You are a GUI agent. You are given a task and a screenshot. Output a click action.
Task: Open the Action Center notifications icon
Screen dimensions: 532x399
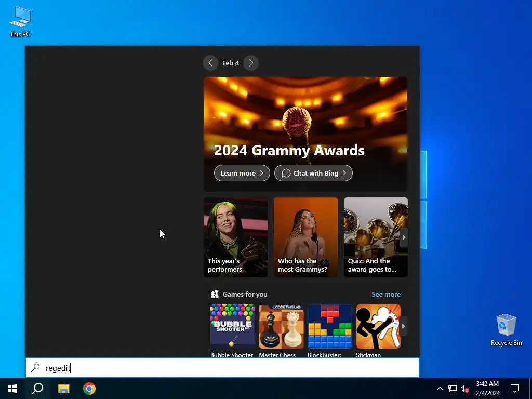(x=515, y=389)
